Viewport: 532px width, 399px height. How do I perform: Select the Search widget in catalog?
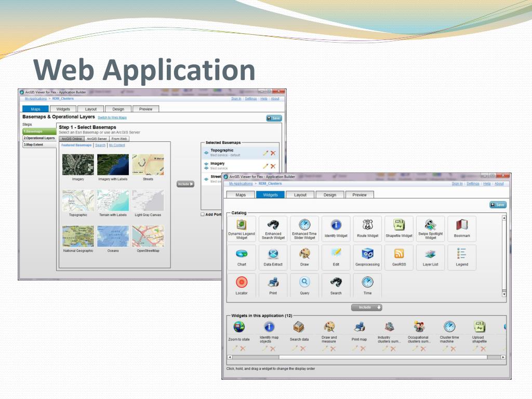tap(336, 286)
